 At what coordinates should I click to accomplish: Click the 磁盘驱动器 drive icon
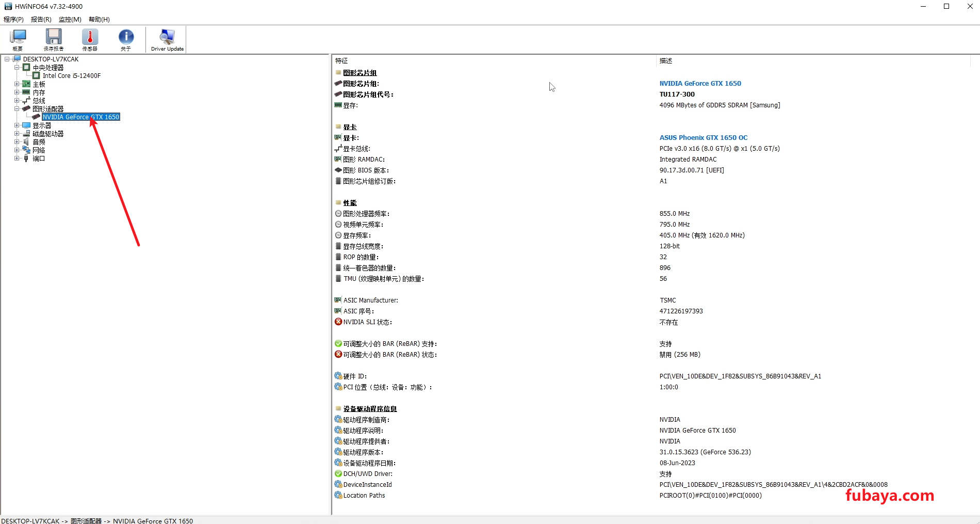pos(26,133)
